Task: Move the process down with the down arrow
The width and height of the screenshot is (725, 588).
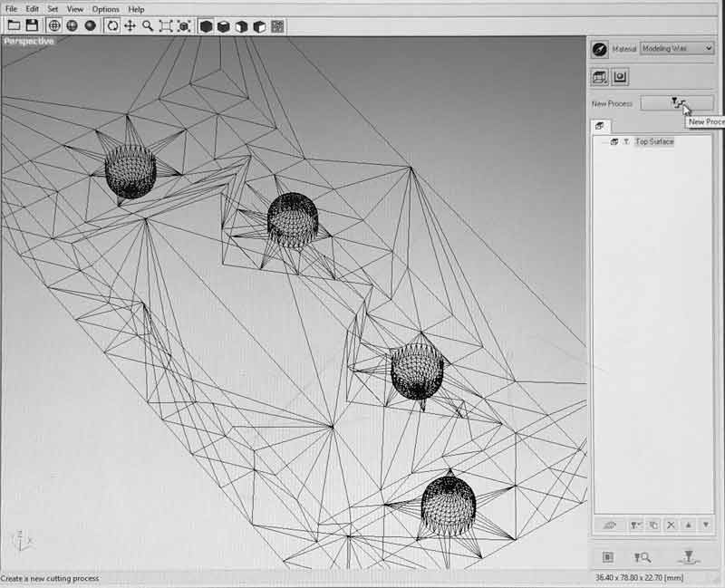Action: tap(706, 525)
